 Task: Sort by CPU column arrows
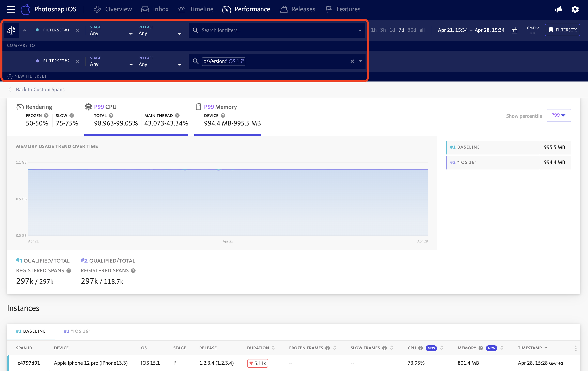pyautogui.click(x=442, y=348)
